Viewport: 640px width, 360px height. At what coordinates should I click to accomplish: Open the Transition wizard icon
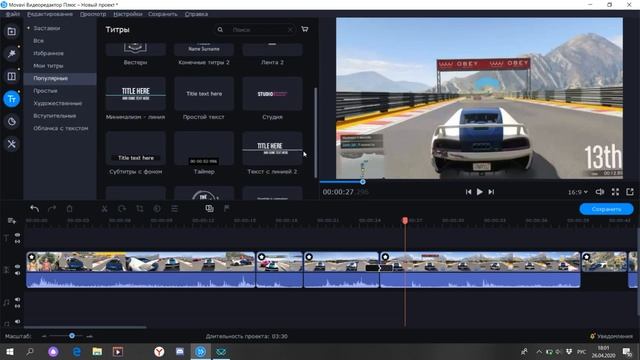click(209, 209)
